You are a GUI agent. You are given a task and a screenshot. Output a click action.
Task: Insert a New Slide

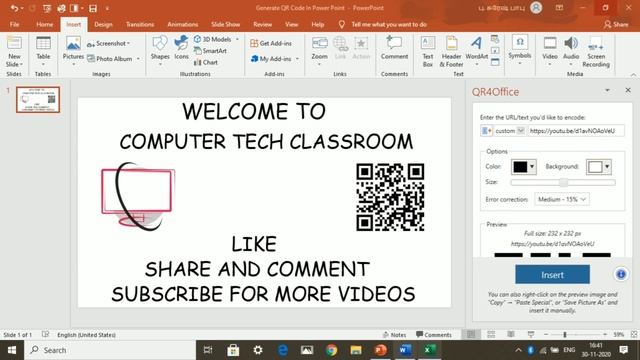(14, 51)
